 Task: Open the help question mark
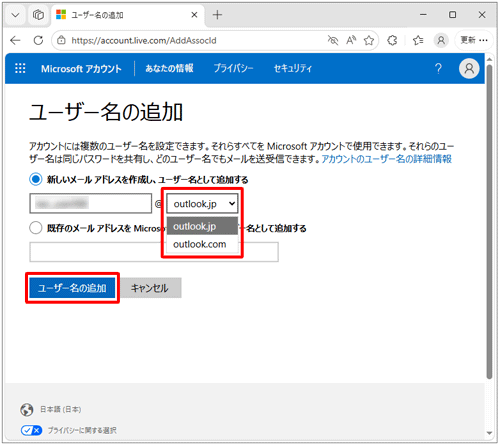(438, 69)
